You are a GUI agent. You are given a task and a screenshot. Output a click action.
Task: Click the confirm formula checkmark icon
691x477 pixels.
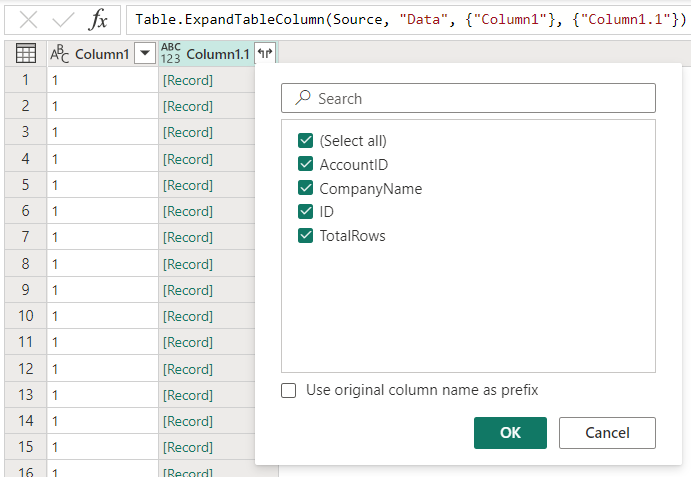pos(64,20)
